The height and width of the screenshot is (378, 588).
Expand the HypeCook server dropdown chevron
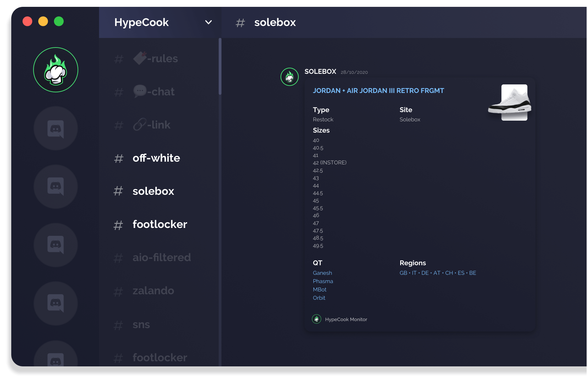(x=208, y=22)
